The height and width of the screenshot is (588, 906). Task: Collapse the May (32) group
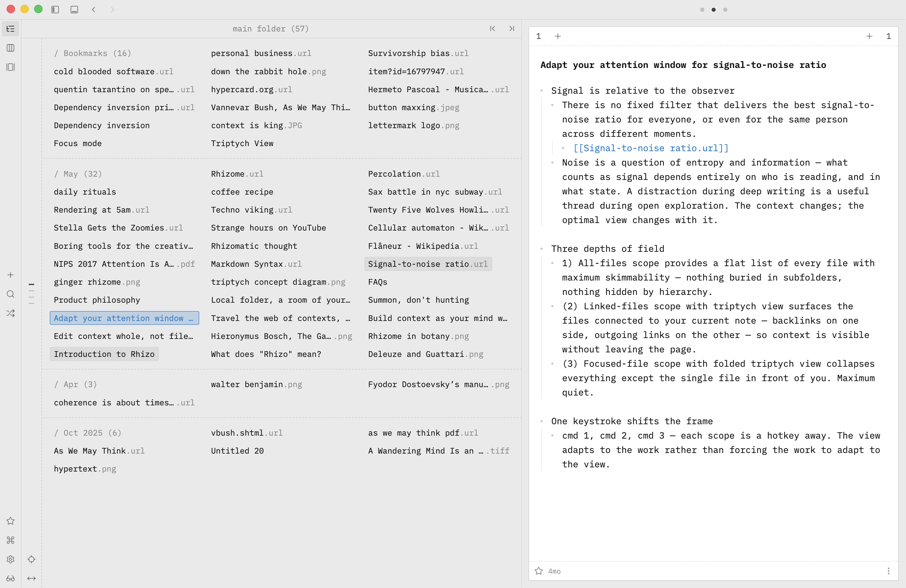click(x=78, y=174)
